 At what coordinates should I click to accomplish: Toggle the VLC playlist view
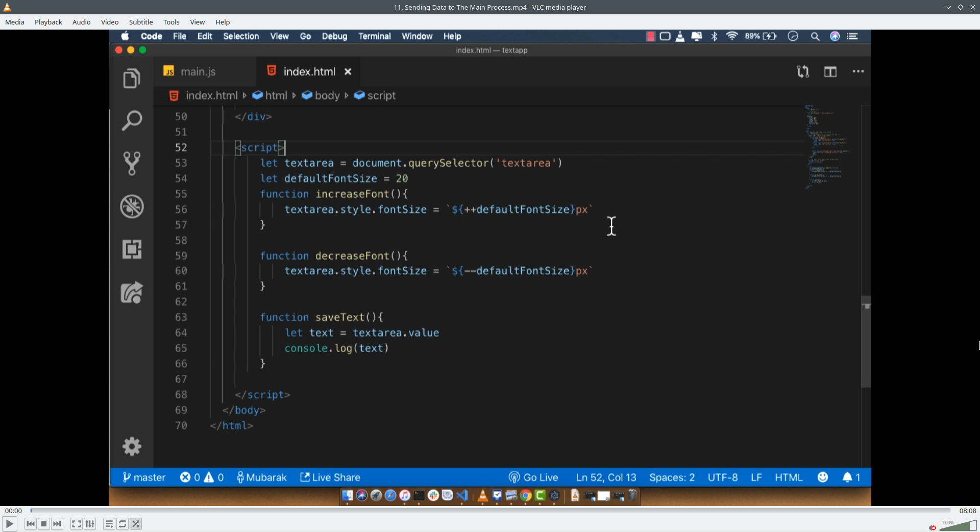click(109, 524)
